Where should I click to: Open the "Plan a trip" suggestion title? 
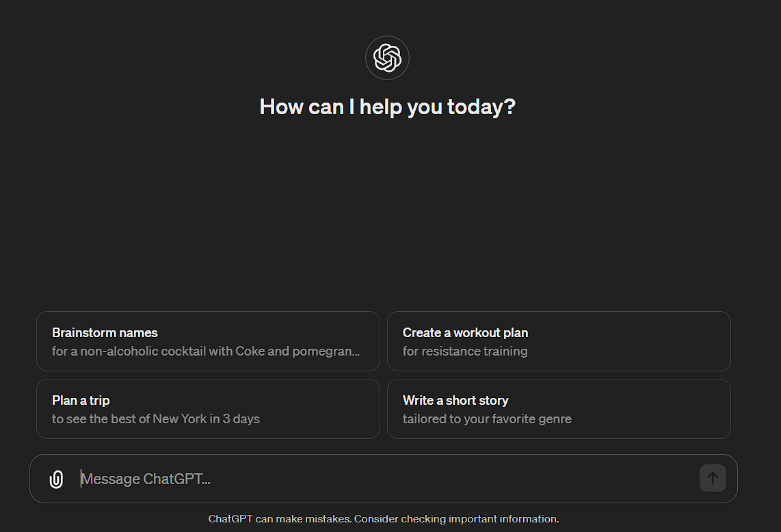81,401
